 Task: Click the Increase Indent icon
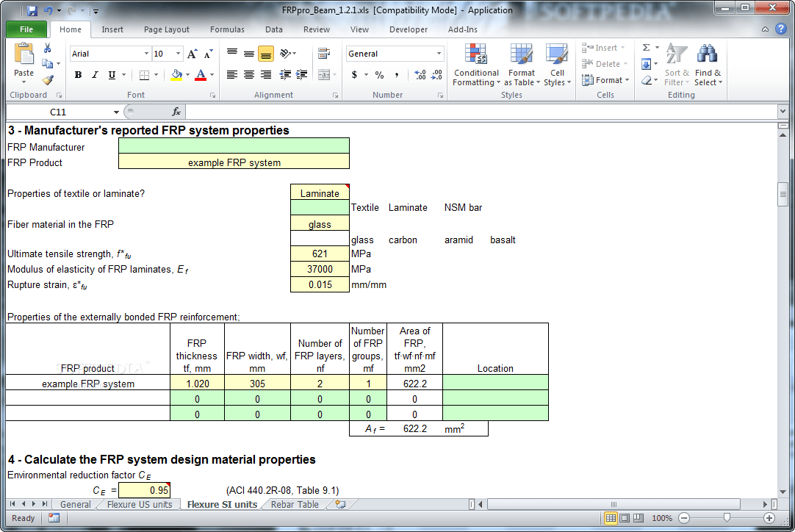pos(302,75)
